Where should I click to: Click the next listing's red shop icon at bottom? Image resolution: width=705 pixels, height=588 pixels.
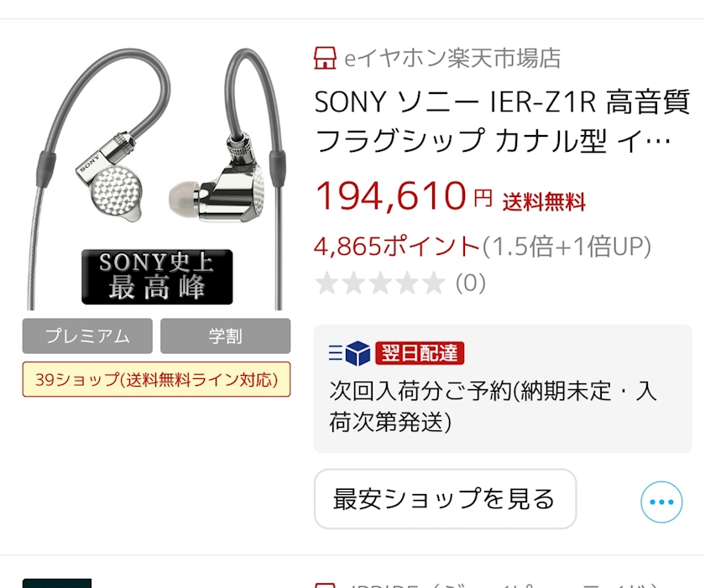(x=325, y=585)
